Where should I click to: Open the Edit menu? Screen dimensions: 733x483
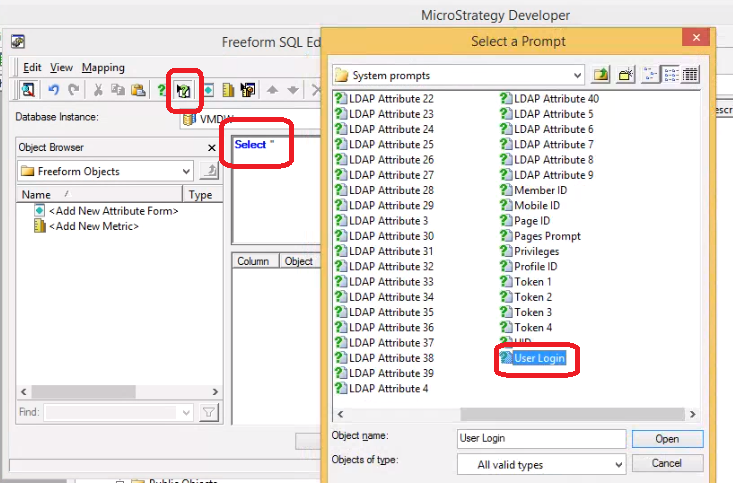(32, 67)
